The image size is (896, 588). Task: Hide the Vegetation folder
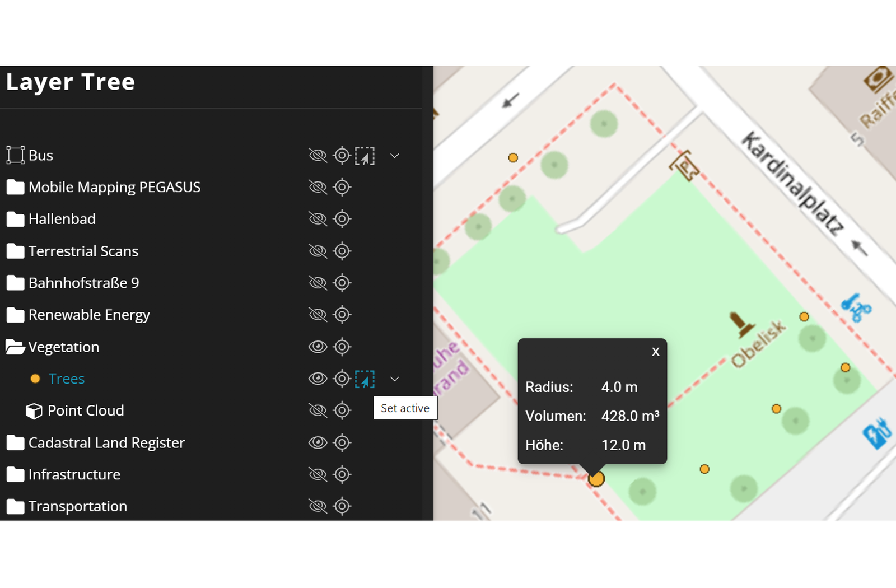click(x=318, y=347)
